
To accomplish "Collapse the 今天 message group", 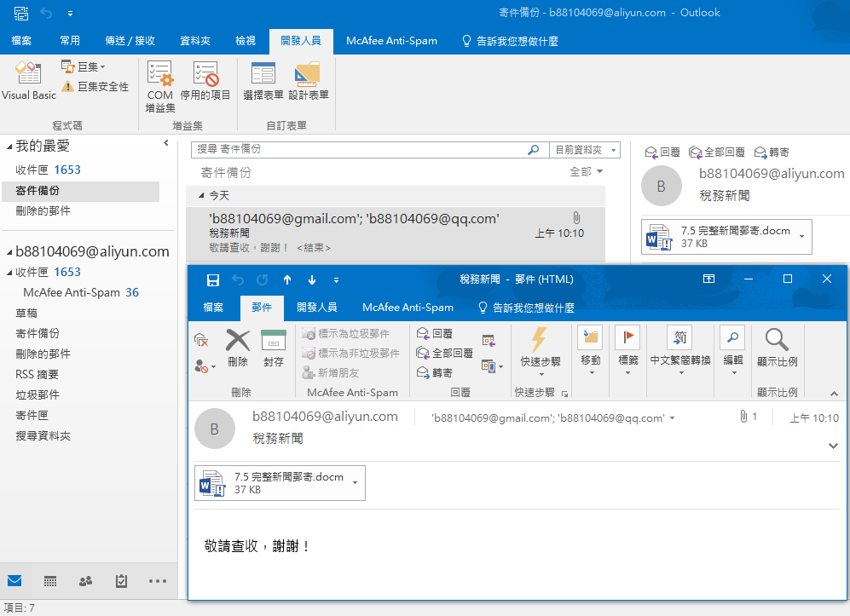I will tap(201, 196).
